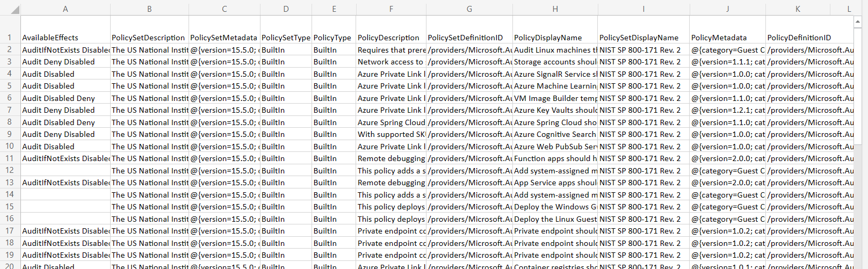Screen dimensions: 868x269
Task: Select 'With supported SKI' cell in row 9
Action: point(391,134)
